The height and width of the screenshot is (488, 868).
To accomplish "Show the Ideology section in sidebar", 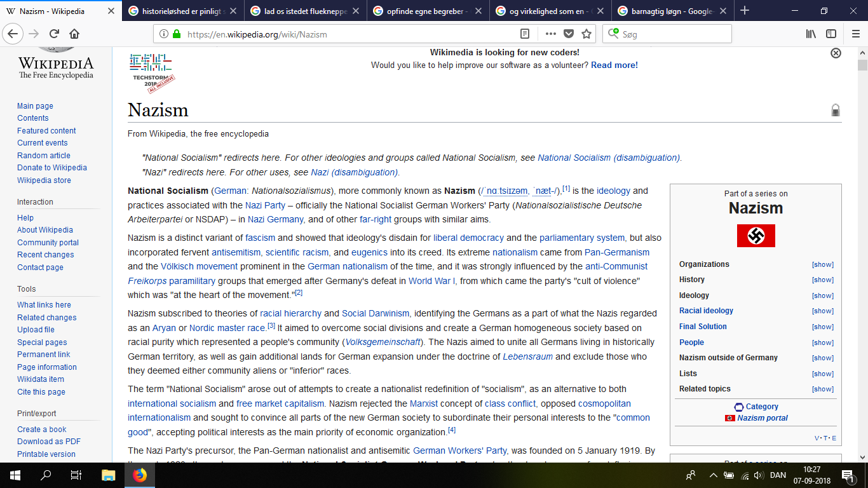I will coord(822,295).
